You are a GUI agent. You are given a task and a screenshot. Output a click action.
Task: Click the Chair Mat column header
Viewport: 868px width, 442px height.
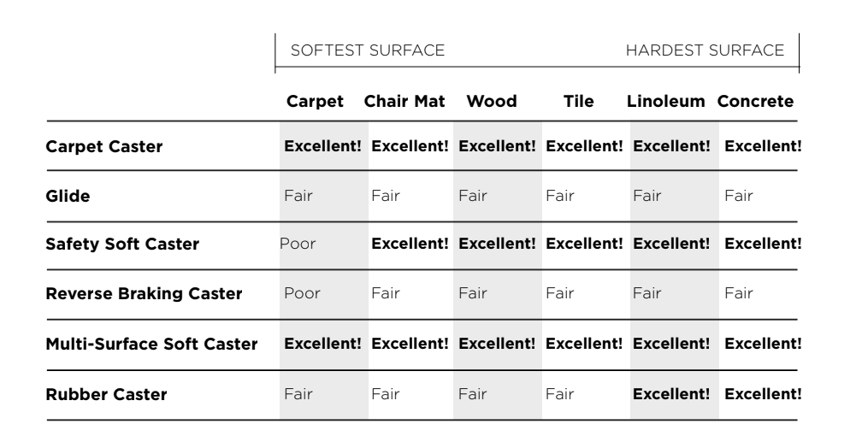tap(406, 102)
